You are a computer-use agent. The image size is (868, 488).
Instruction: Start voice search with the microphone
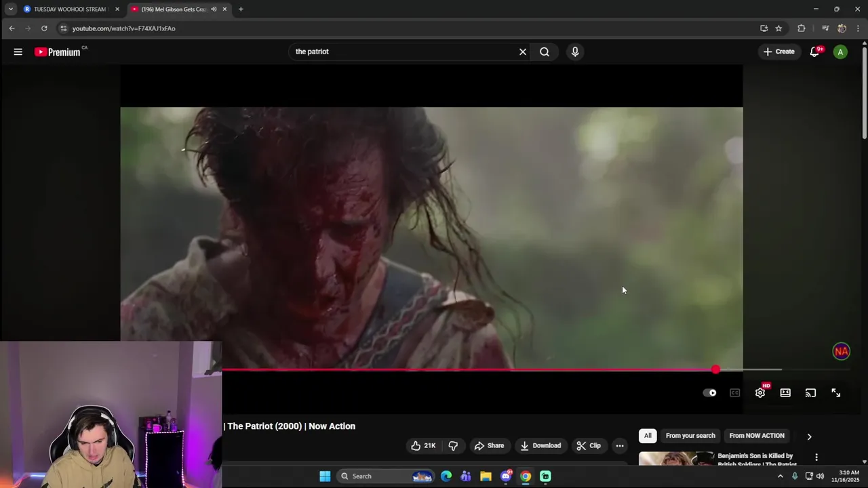tap(575, 52)
